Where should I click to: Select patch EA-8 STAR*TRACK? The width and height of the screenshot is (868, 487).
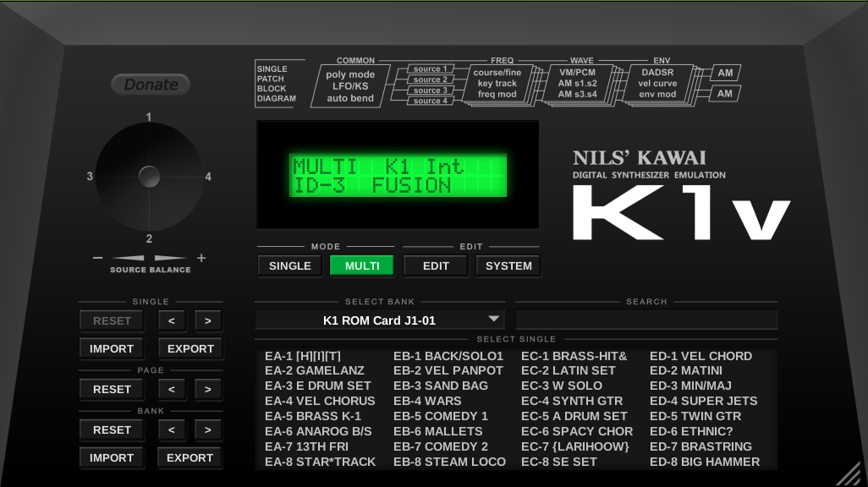click(x=320, y=462)
